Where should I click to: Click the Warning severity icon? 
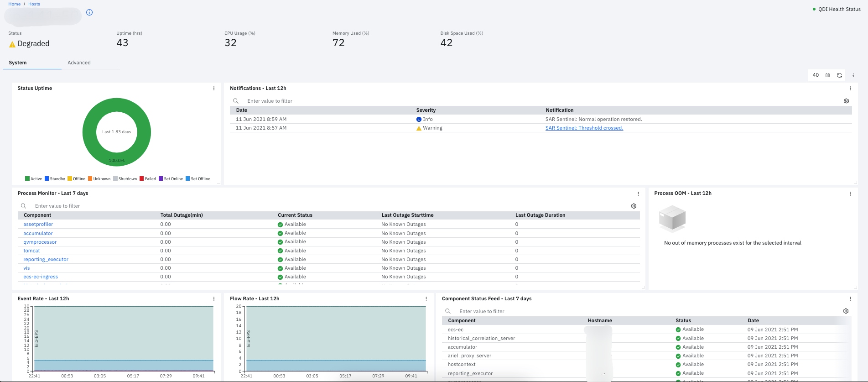(419, 128)
